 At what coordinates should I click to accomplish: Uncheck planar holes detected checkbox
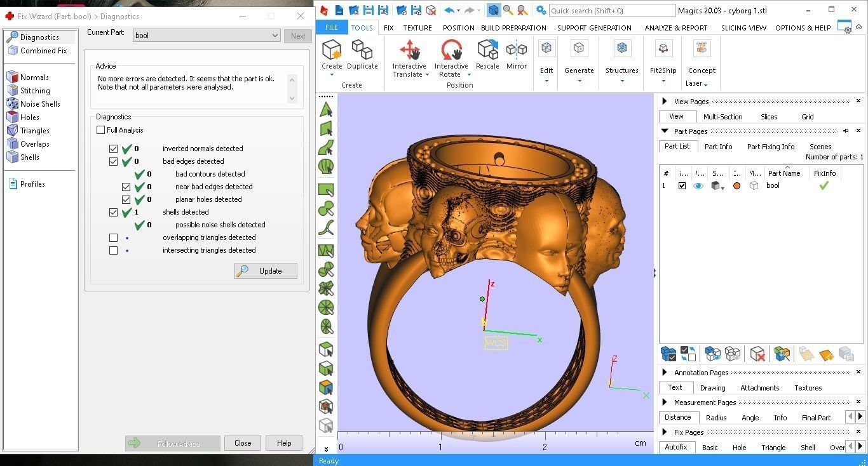tap(126, 199)
